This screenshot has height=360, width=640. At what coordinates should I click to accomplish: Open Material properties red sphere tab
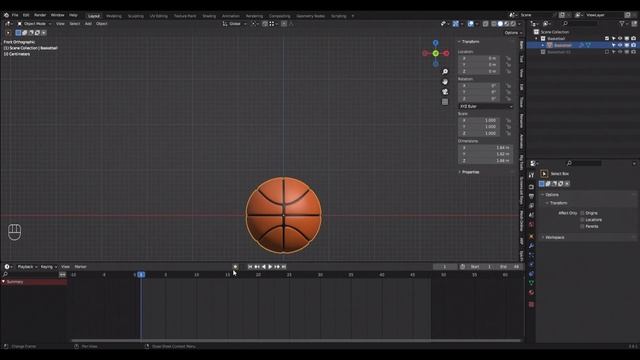pyautogui.click(x=531, y=293)
